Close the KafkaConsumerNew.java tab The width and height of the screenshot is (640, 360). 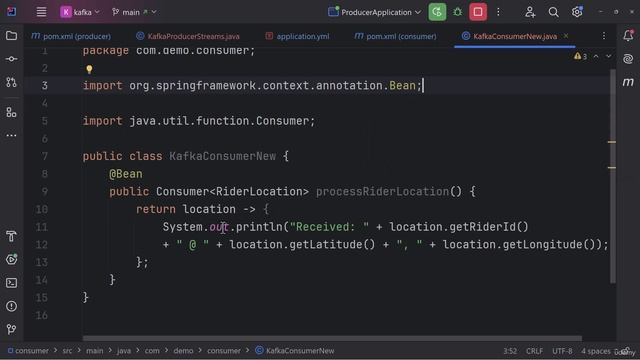(566, 36)
